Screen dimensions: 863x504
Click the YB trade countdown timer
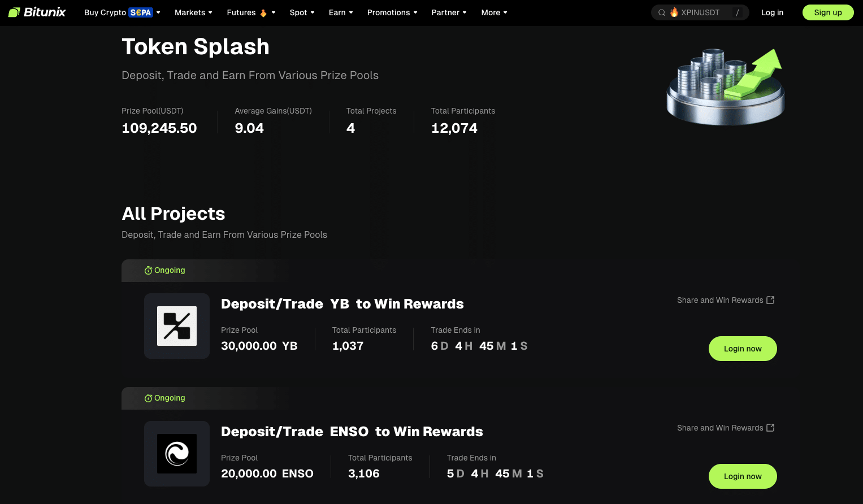tap(479, 346)
